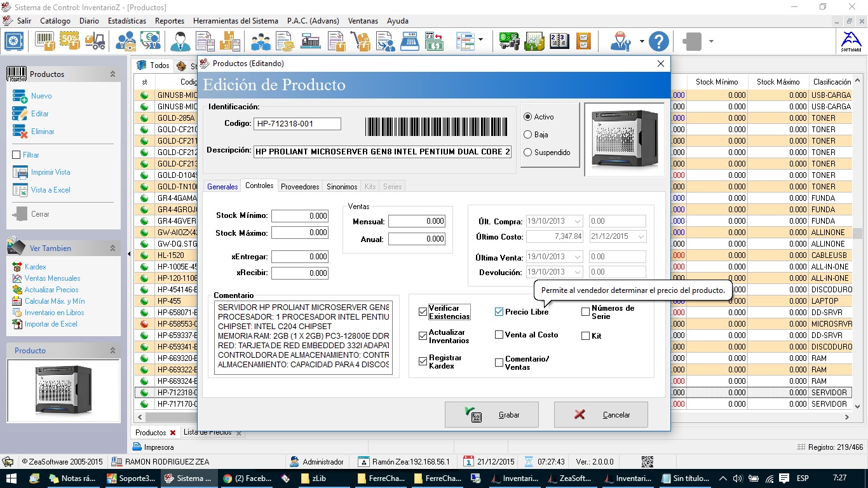Click the green cash stack toolbar icon

[509, 42]
